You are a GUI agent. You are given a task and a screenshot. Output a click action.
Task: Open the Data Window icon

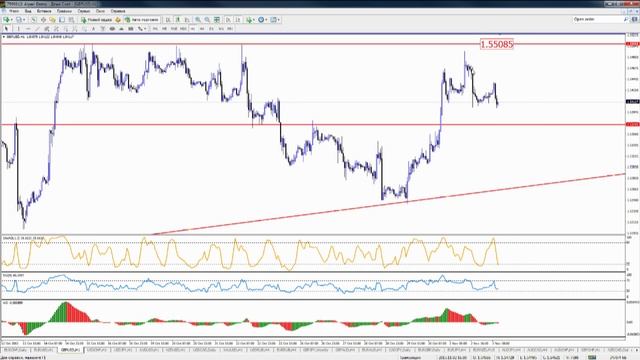pos(43,20)
